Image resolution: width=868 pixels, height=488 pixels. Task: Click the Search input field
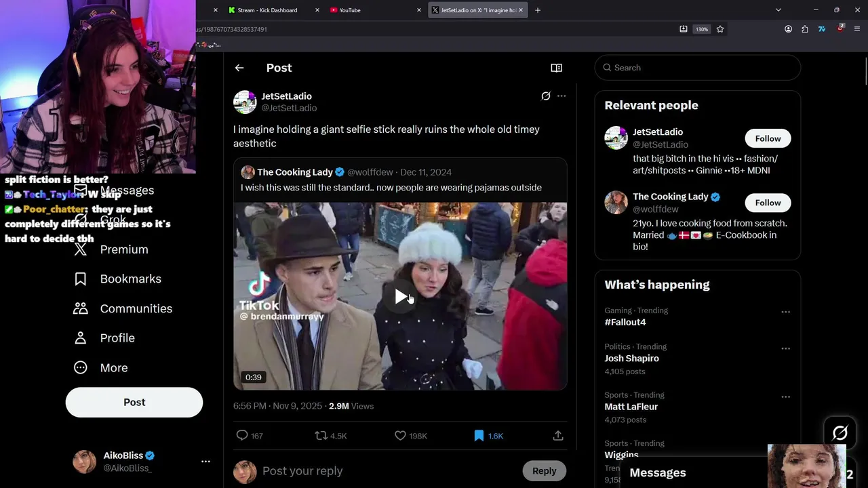(702, 68)
